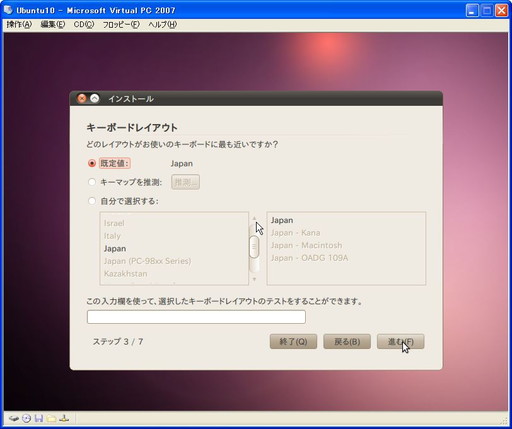Click the CD drive status icon
Screen dimensions: 512x429
26,418
